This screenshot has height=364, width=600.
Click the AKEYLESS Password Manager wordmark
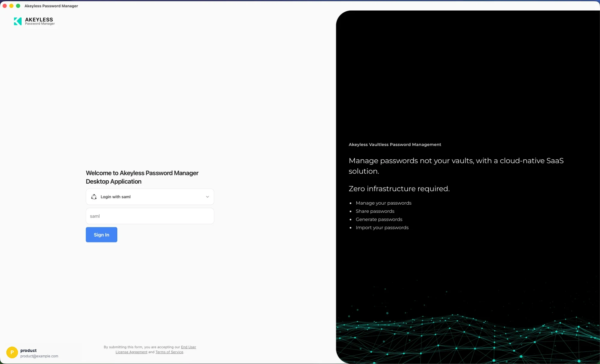(40, 21)
